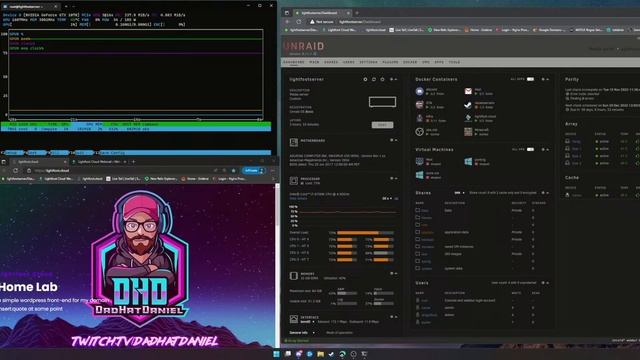640x360 pixels.
Task: Open the OBS-style circular Docker container icon
Action: [x=420, y=131]
